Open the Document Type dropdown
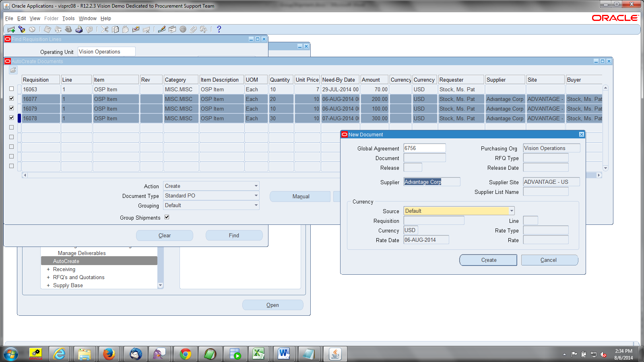Viewport: 644px width, 362px height. click(256, 195)
